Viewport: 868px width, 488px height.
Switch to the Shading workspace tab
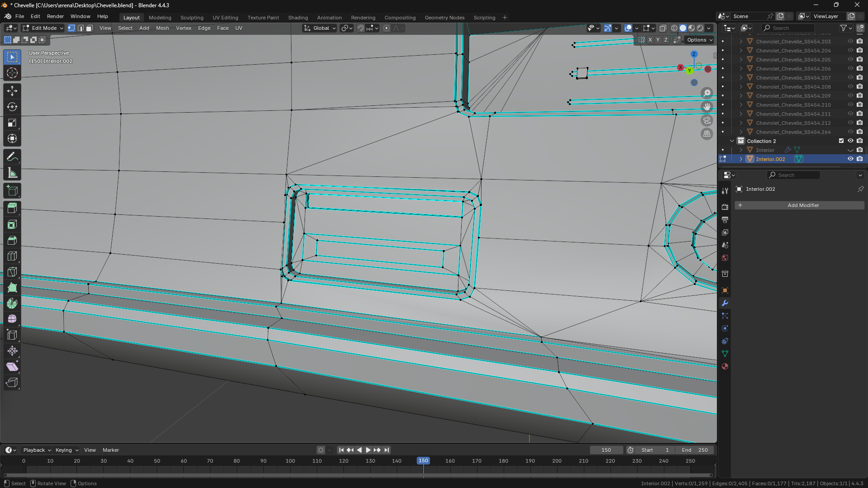click(x=298, y=18)
